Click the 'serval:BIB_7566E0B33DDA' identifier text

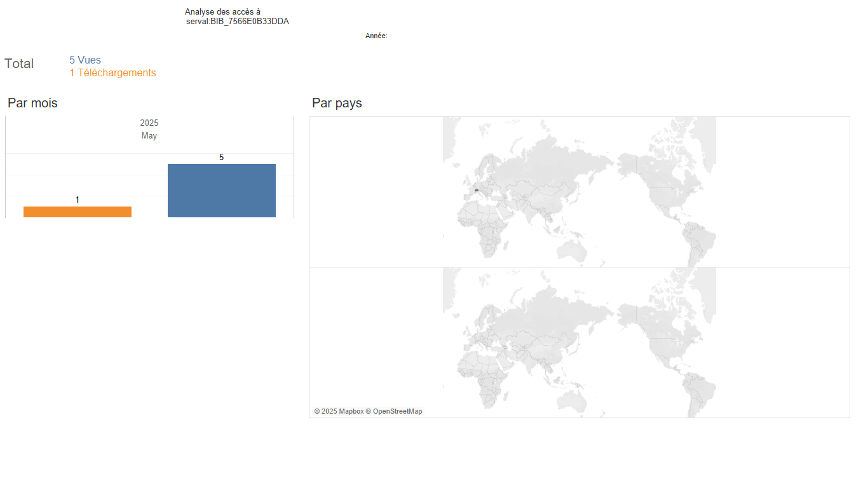[238, 22]
